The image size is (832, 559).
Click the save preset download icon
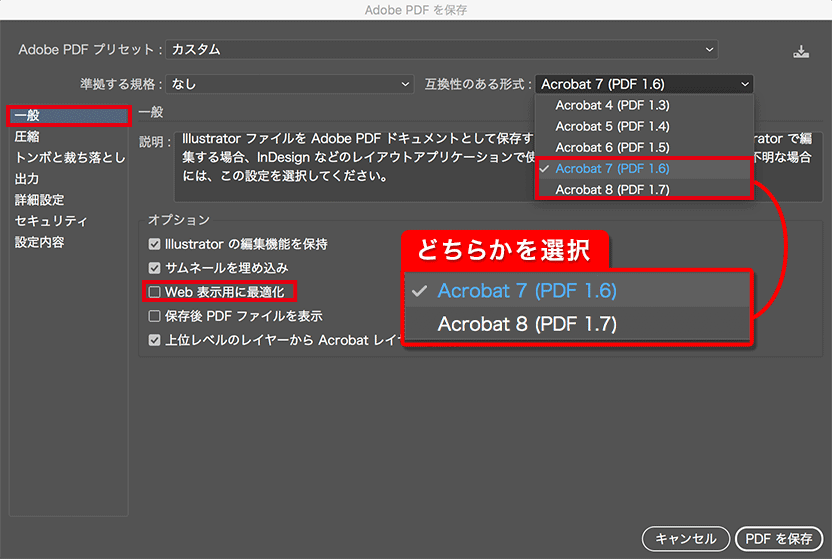point(800,51)
